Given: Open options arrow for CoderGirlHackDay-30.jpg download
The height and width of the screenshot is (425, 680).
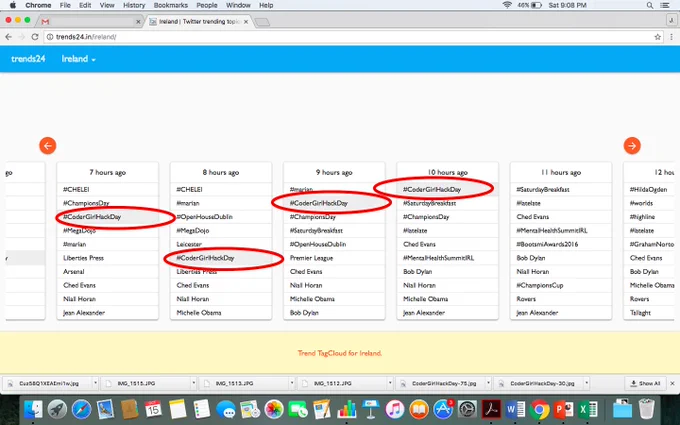Looking at the screenshot, I should tap(586, 383).
